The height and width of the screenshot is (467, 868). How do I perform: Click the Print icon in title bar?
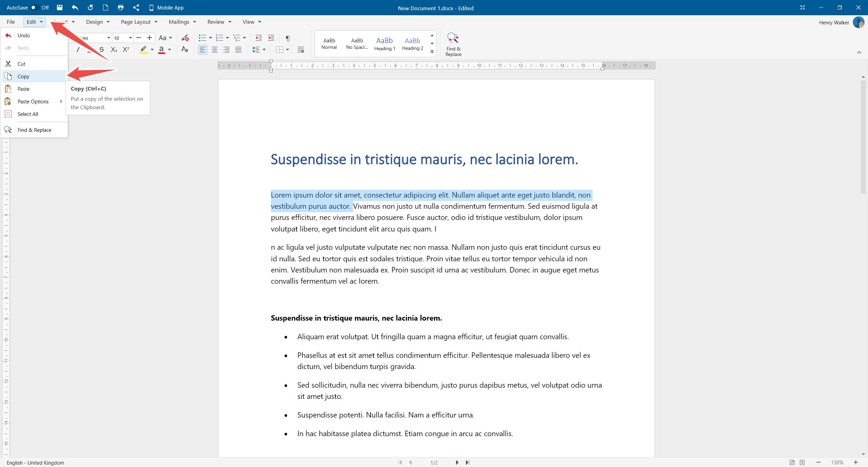tap(120, 7)
